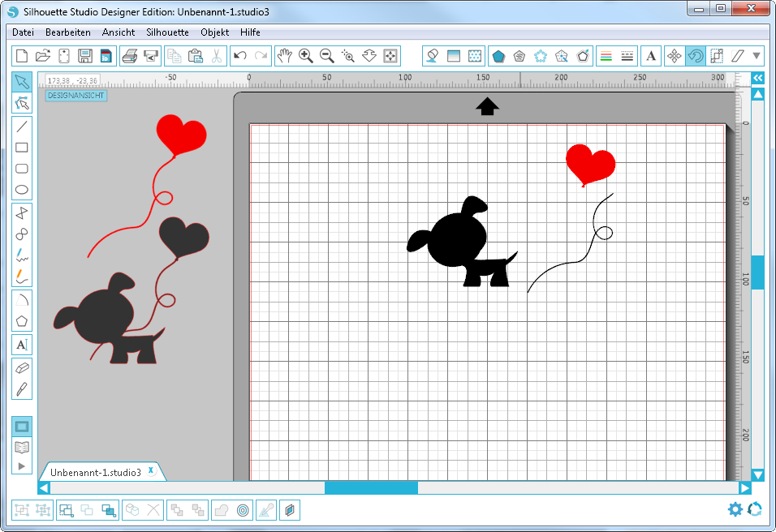
Task: Toggle the Design view mode button
Action: pos(23,427)
